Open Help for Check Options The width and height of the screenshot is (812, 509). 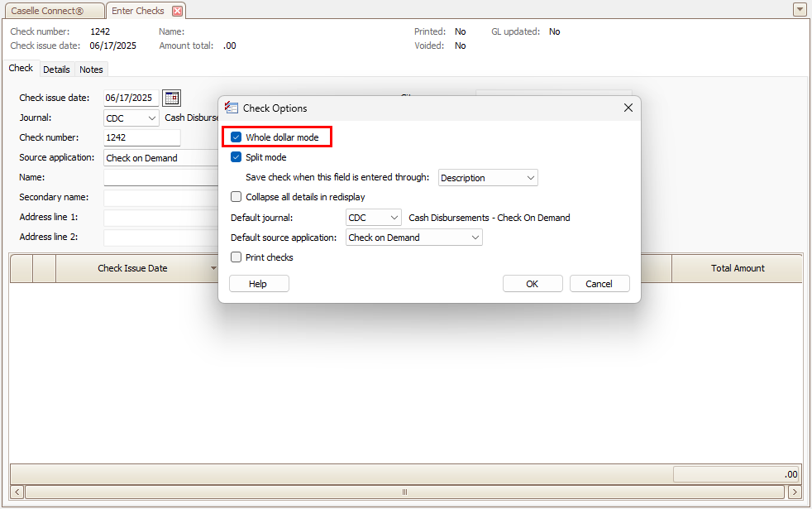pos(258,284)
